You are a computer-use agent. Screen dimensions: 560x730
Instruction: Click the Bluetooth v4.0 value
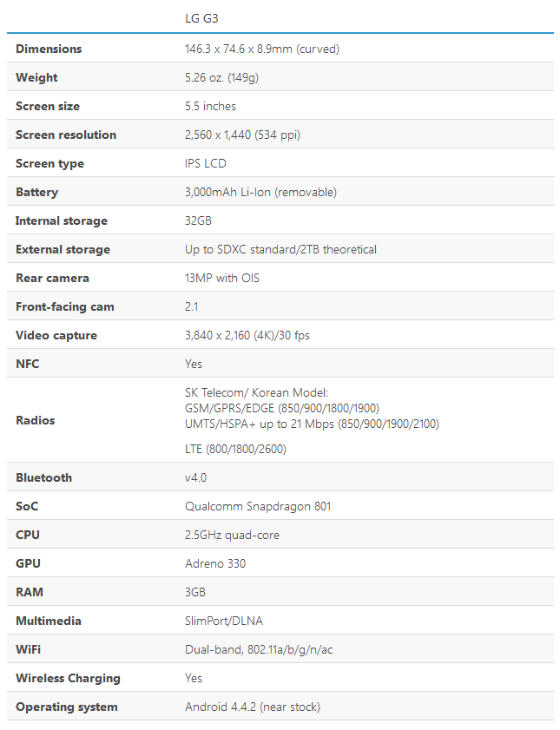pos(195,477)
